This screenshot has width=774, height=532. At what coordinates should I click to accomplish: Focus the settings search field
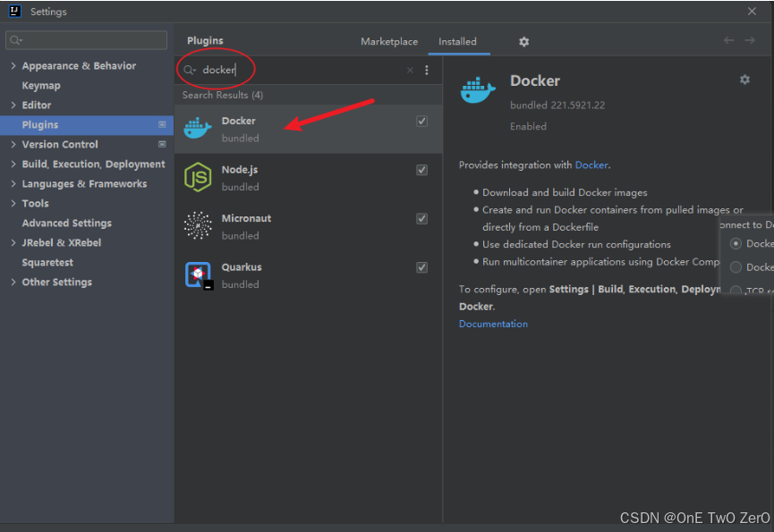tap(87, 40)
